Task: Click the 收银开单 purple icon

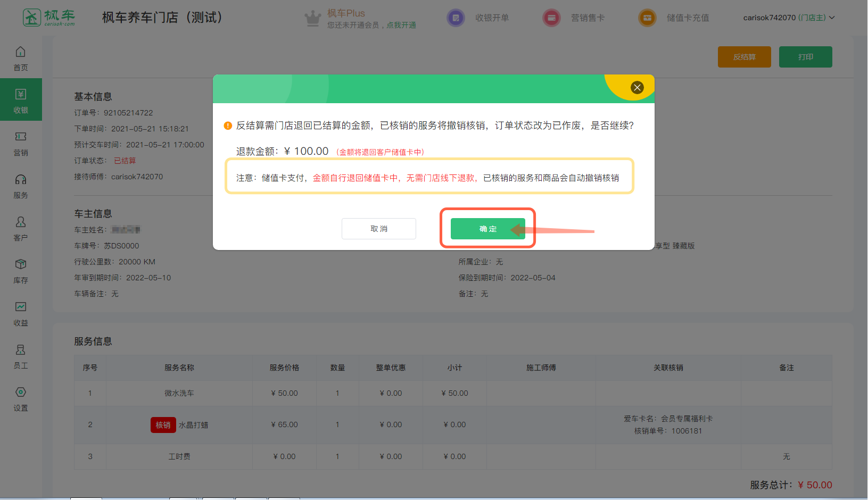Action: click(456, 18)
